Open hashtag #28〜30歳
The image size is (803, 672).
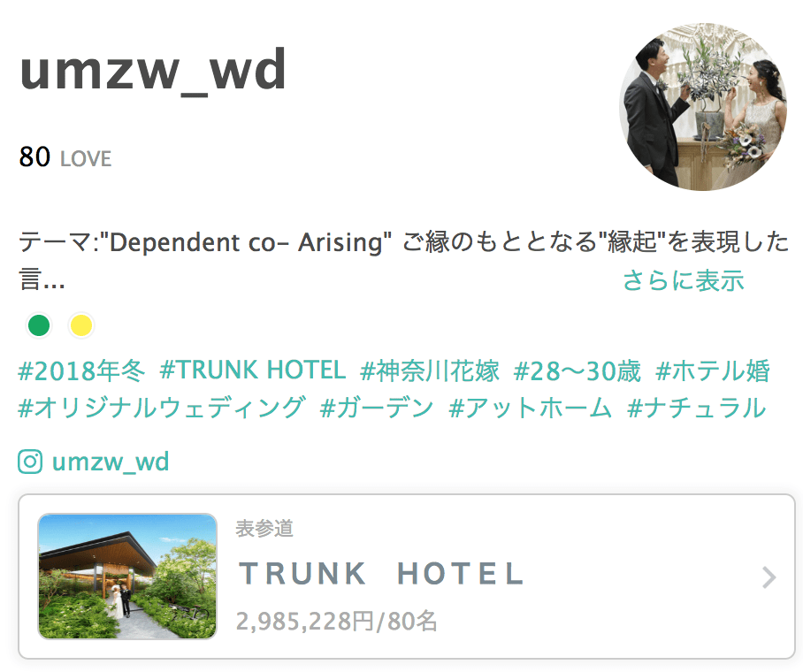(x=577, y=370)
